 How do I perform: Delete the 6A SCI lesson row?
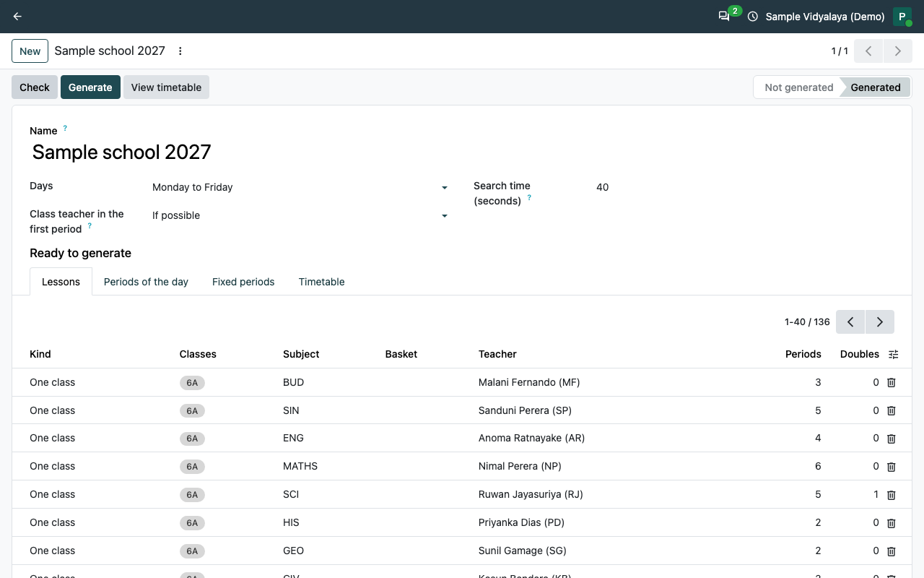(892, 495)
